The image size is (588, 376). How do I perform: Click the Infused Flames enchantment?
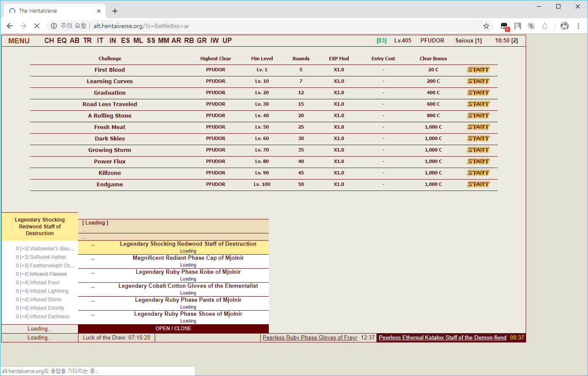(x=41, y=274)
